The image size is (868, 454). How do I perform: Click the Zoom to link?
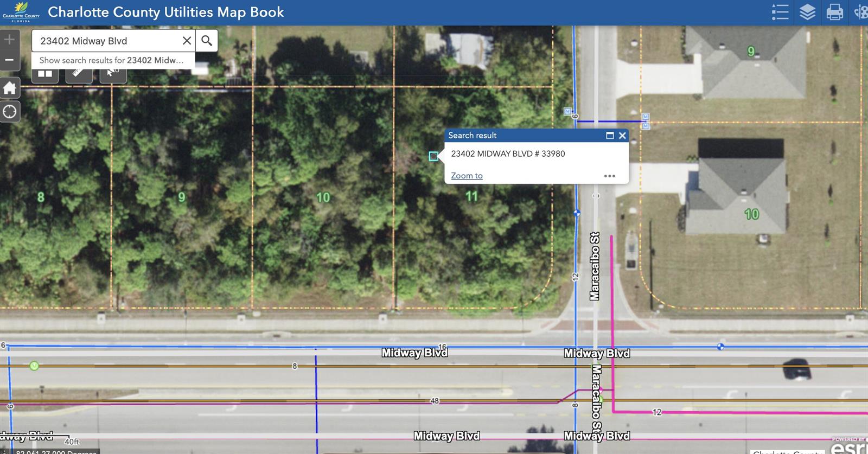click(467, 176)
